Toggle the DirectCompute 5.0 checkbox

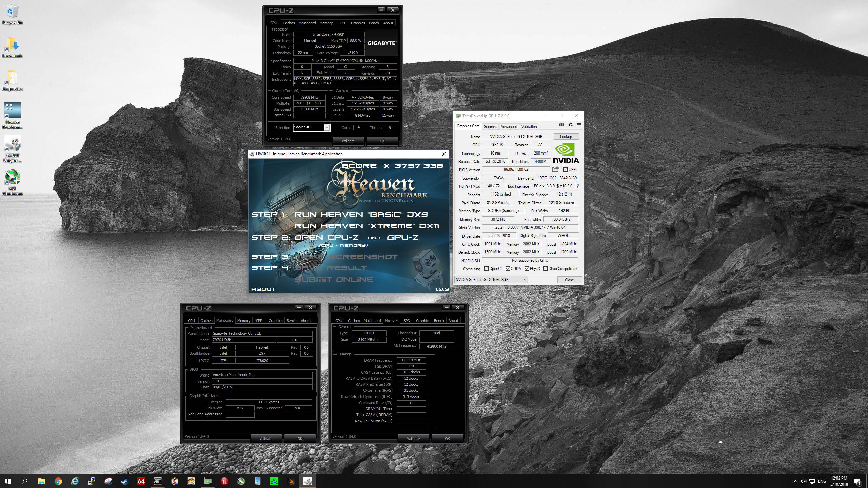click(x=545, y=269)
